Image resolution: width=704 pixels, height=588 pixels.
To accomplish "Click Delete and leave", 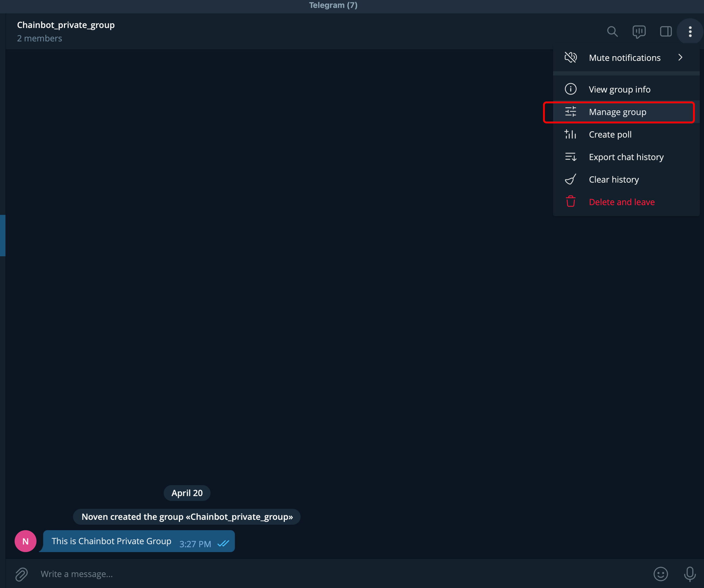I will (x=621, y=202).
